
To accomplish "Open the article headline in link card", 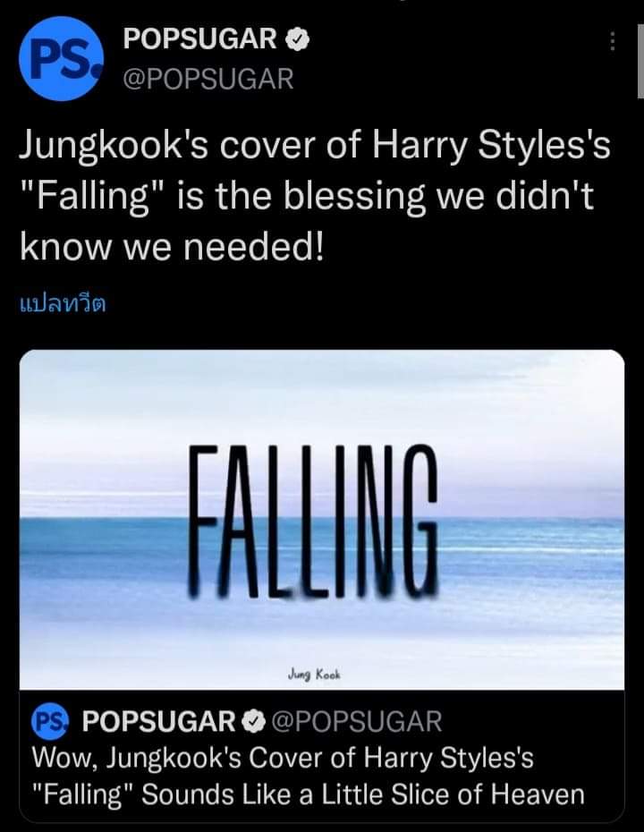I will 309,776.
